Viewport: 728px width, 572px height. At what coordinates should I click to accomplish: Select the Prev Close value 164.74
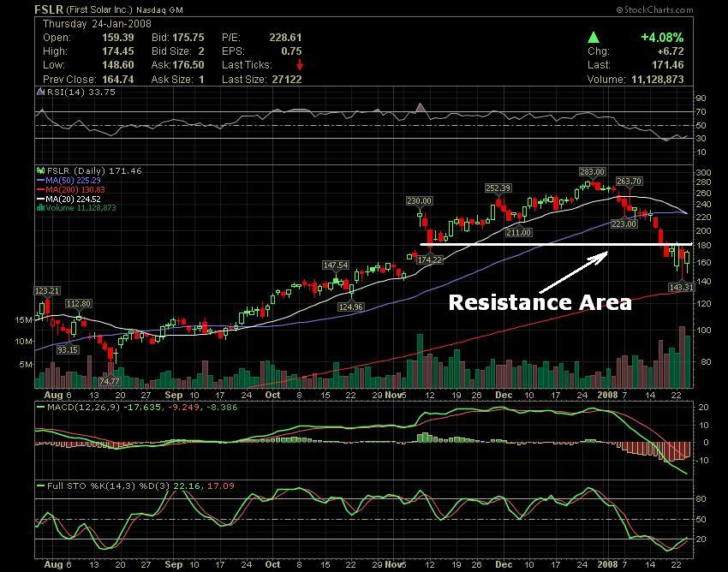click(x=118, y=80)
